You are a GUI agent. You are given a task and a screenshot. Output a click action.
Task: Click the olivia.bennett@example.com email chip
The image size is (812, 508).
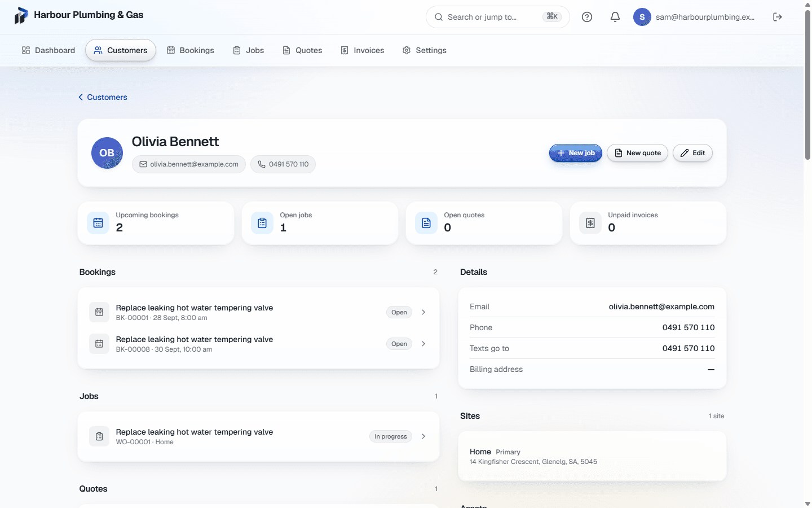click(x=189, y=164)
